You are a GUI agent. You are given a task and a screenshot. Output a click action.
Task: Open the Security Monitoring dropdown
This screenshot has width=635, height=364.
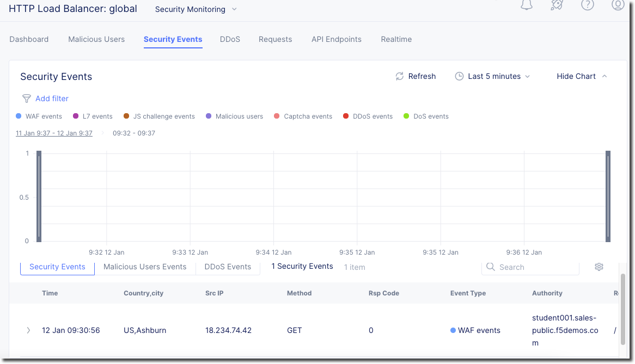tap(196, 9)
